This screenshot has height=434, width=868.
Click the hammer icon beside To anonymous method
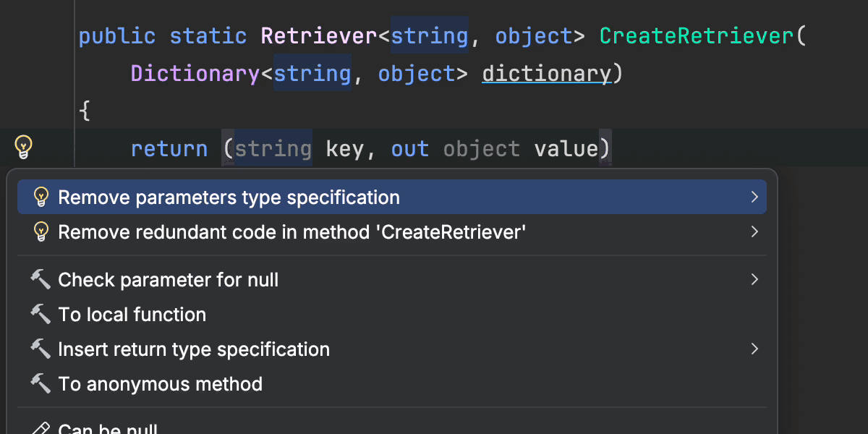point(41,384)
